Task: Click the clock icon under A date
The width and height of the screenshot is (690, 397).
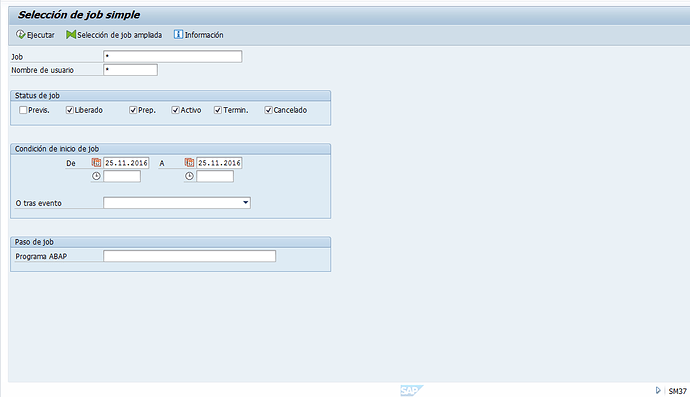Action: tap(189, 176)
